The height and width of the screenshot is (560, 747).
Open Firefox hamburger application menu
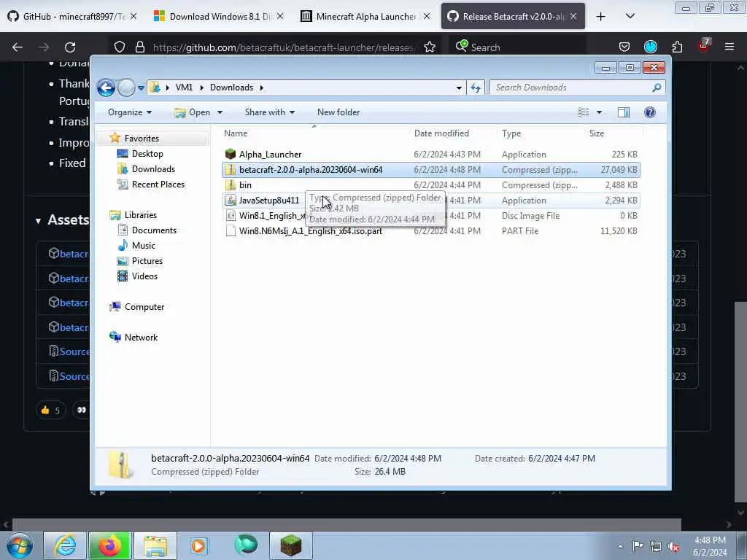coord(729,47)
